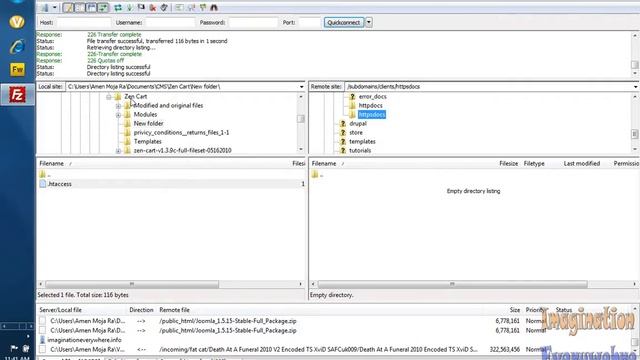This screenshot has height=360, width=640.
Task: Expand the zen-cart-v1.3.9c-full-fileset folder node
Action: tap(118, 151)
